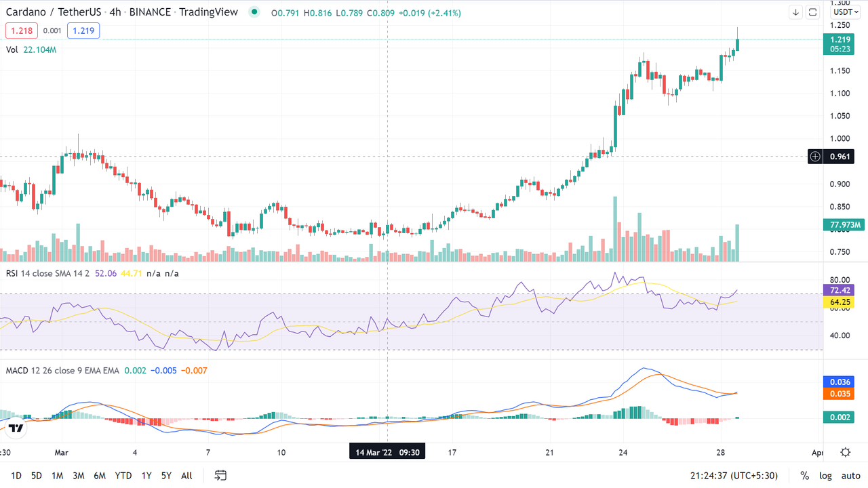Image resolution: width=868 pixels, height=488 pixels.
Task: Click the 0.750 price axis label
Action: (841, 252)
